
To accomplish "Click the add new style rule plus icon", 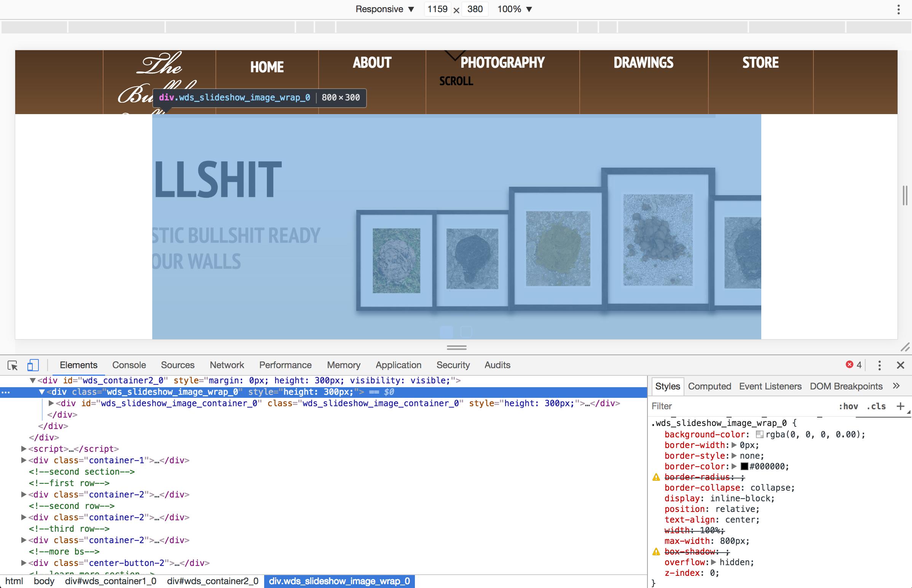I will [900, 406].
